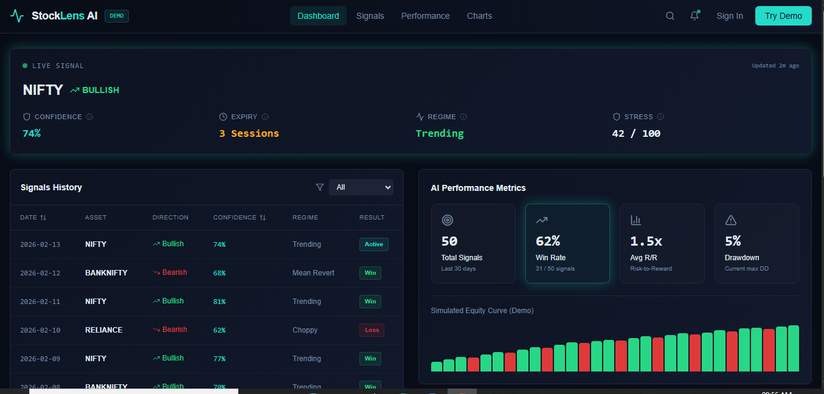Viewport: 824px width, 394px height.
Task: Click the Simulated Equity Curve (Demo) label
Action: (482, 310)
